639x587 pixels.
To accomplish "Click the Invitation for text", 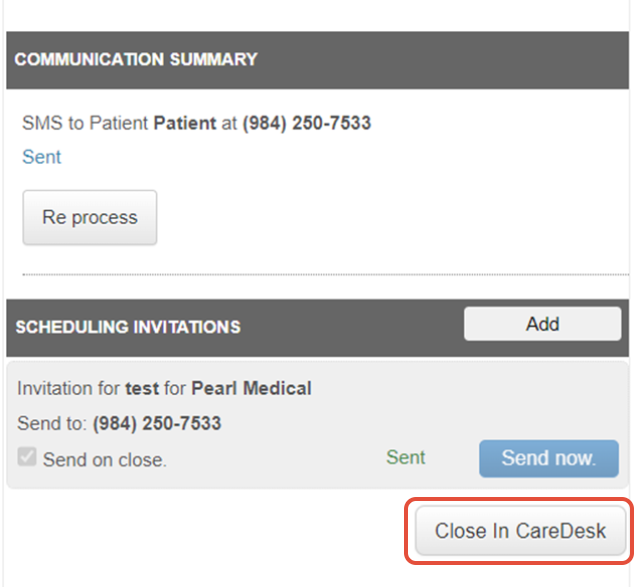I will tap(68, 388).
